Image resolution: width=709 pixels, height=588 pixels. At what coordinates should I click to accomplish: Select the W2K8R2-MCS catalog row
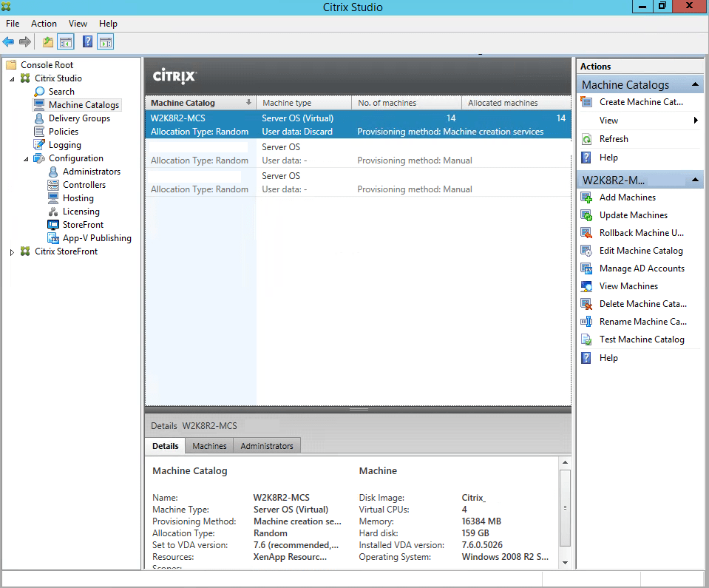[x=358, y=124]
